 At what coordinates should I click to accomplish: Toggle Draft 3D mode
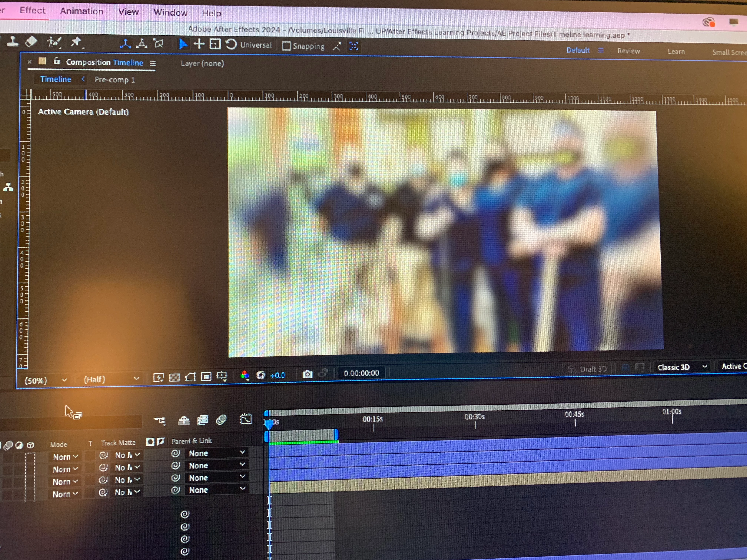587,369
